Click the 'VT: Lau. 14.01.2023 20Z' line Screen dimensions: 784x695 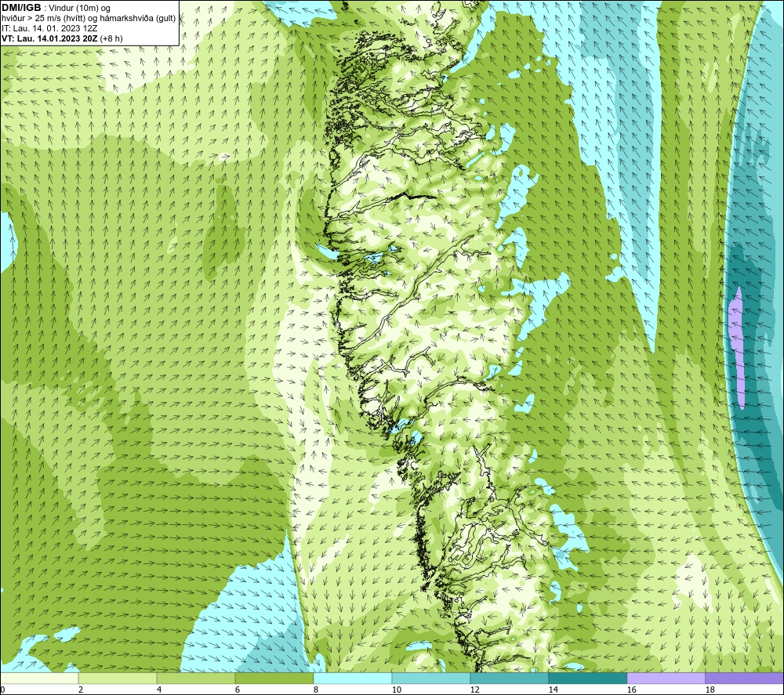pos(49,38)
